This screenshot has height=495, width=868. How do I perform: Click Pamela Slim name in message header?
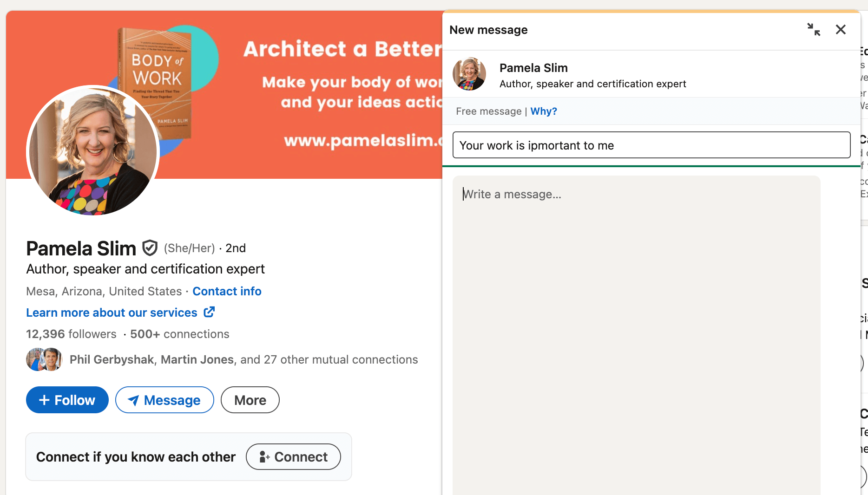click(x=533, y=68)
